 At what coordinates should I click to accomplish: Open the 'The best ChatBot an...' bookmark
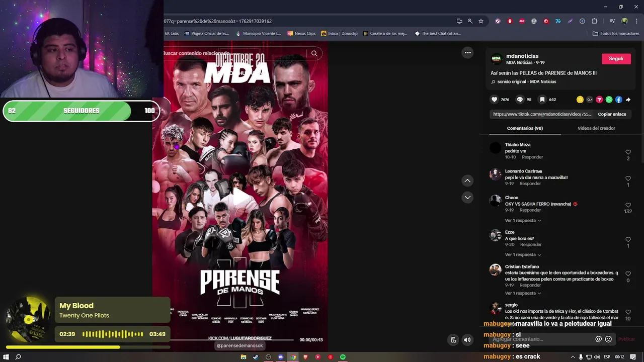(437, 34)
